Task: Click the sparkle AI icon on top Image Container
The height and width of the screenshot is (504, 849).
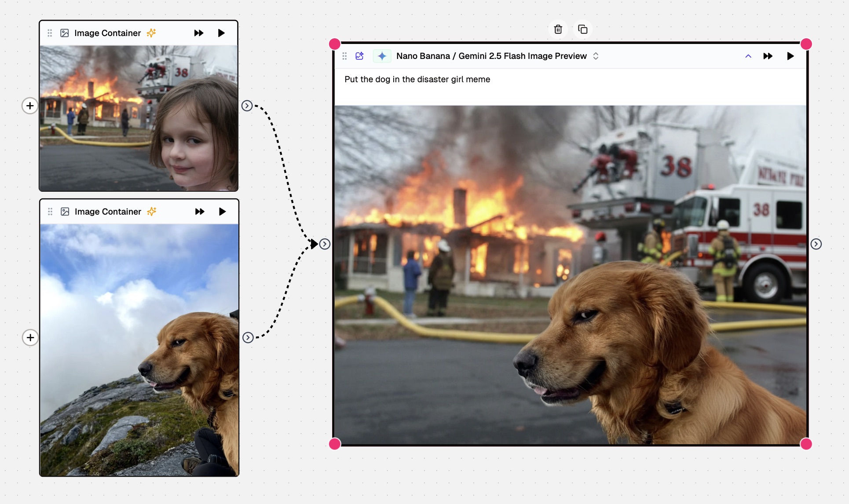Action: click(151, 33)
